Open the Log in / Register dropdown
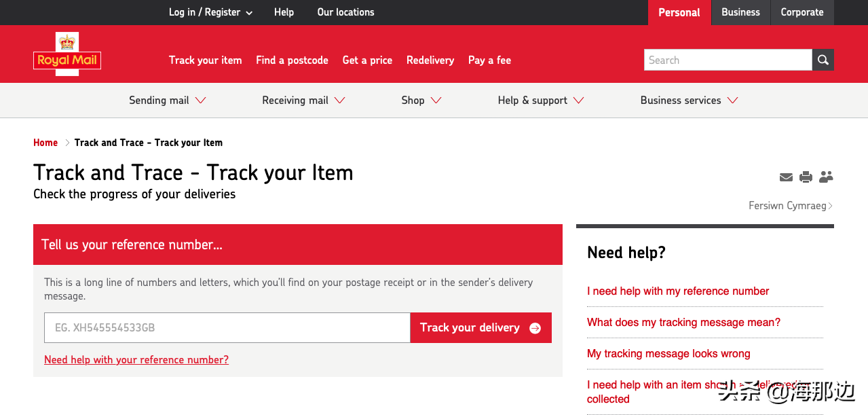Viewport: 868px width, 415px height. point(210,12)
